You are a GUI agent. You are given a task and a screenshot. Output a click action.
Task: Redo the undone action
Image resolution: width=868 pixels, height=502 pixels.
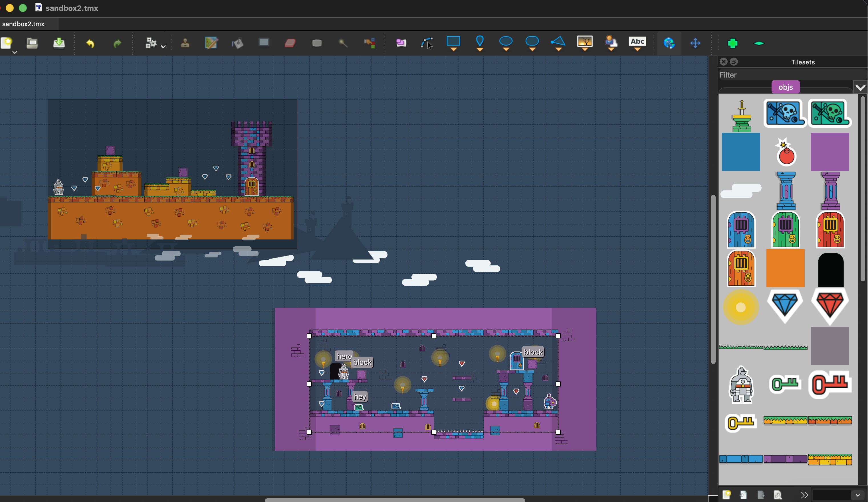pyautogui.click(x=117, y=43)
